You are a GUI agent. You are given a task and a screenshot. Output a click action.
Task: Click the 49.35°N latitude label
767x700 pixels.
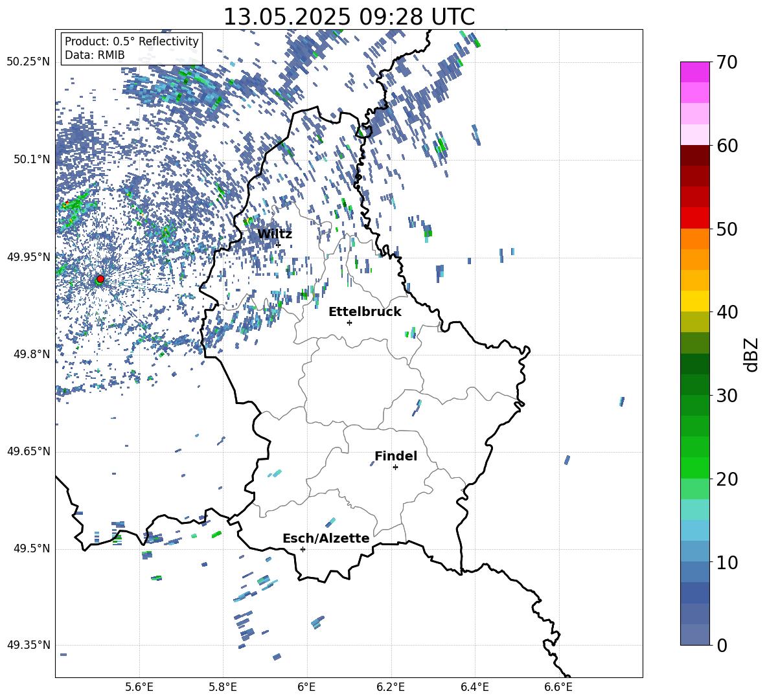pyautogui.click(x=29, y=645)
